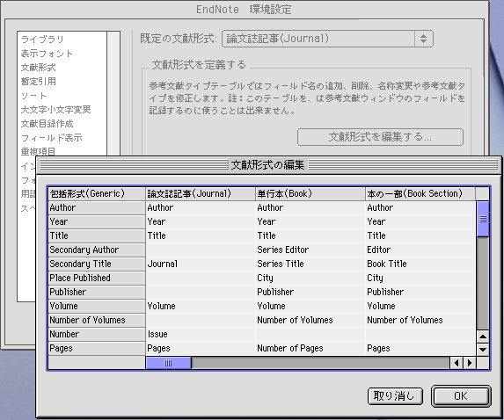Image resolution: width=504 pixels, height=420 pixels.
Task: Click the 論文誌記事(Journal) column header
Action: click(201, 193)
